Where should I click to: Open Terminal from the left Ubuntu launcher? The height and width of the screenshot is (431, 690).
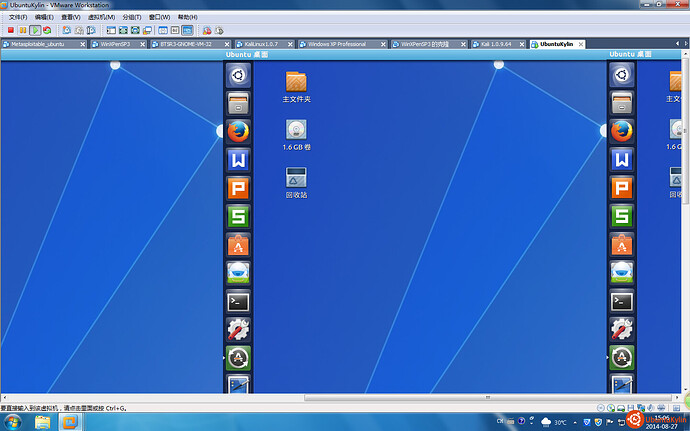[x=238, y=300]
